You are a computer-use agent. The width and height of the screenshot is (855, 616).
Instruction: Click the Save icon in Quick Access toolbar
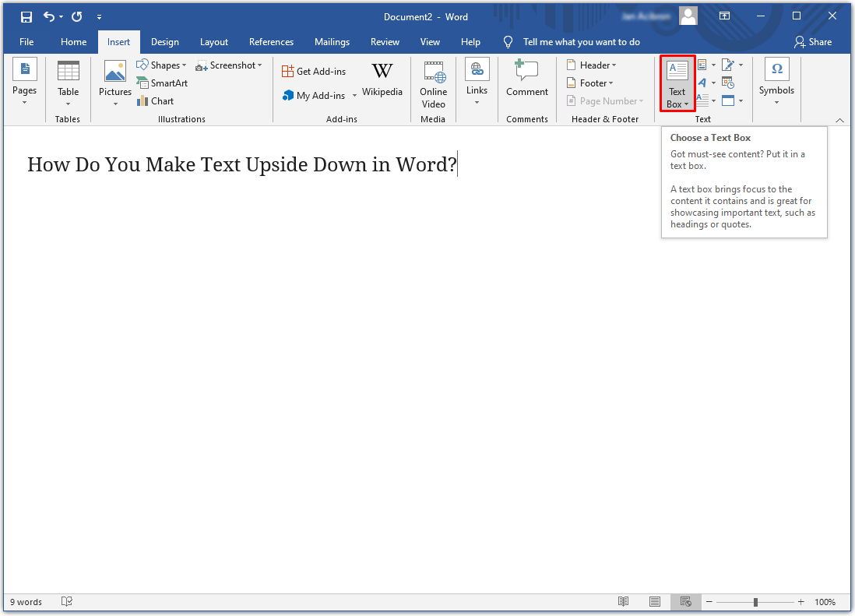[26, 16]
